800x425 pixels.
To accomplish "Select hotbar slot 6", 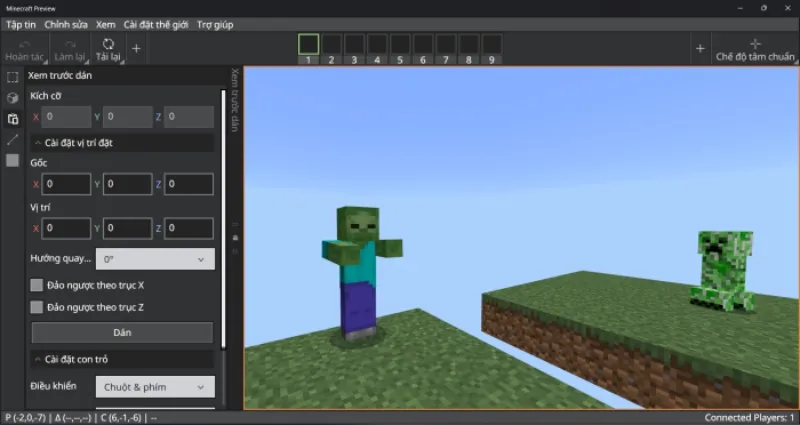I will pyautogui.click(x=423, y=44).
